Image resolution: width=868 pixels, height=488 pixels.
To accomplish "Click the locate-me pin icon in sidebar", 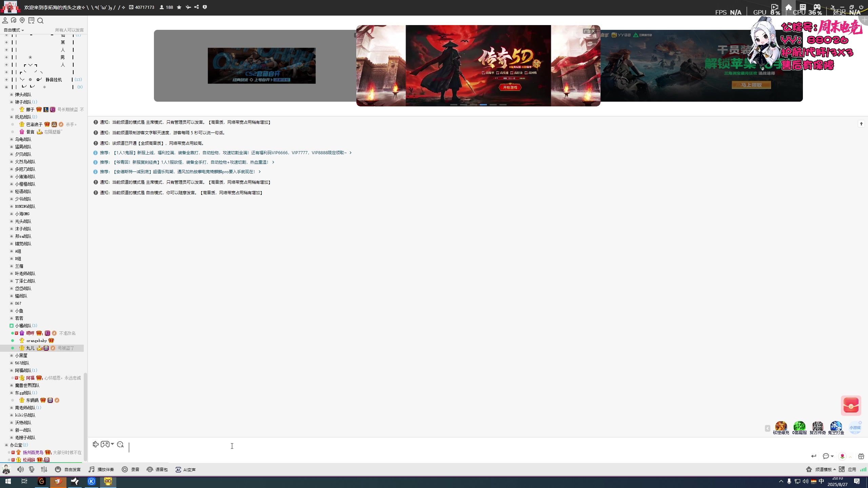I will (x=22, y=20).
